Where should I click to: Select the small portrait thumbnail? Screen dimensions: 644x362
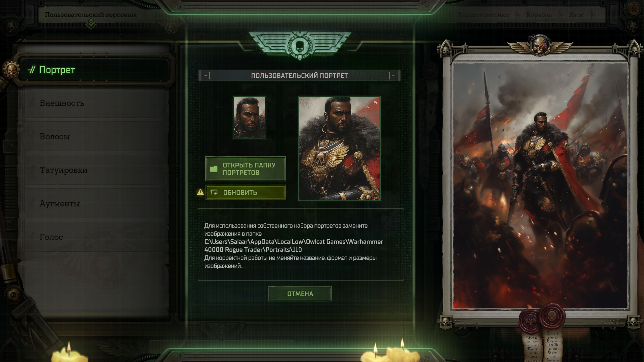coord(249,117)
